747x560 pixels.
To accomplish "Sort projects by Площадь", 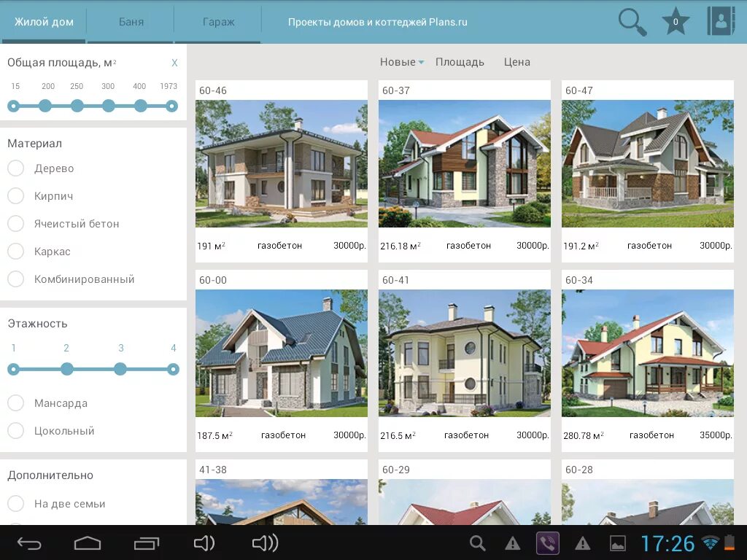I will tap(460, 62).
